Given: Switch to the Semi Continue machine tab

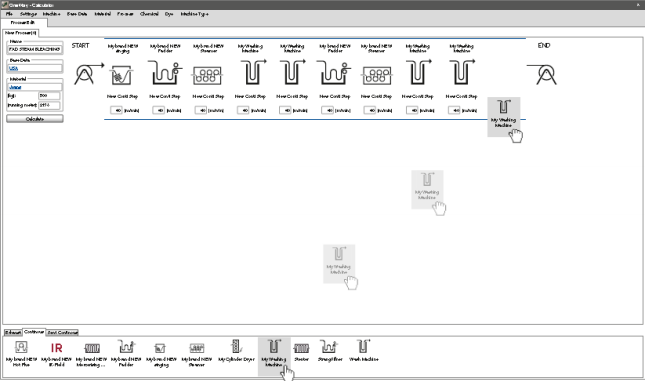Looking at the screenshot, I should pos(62,332).
